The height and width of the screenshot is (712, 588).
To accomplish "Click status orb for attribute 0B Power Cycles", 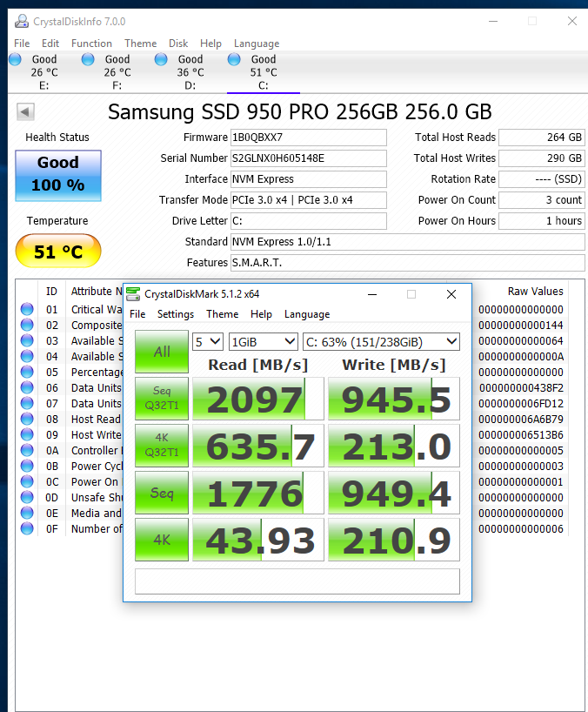I will (27, 466).
